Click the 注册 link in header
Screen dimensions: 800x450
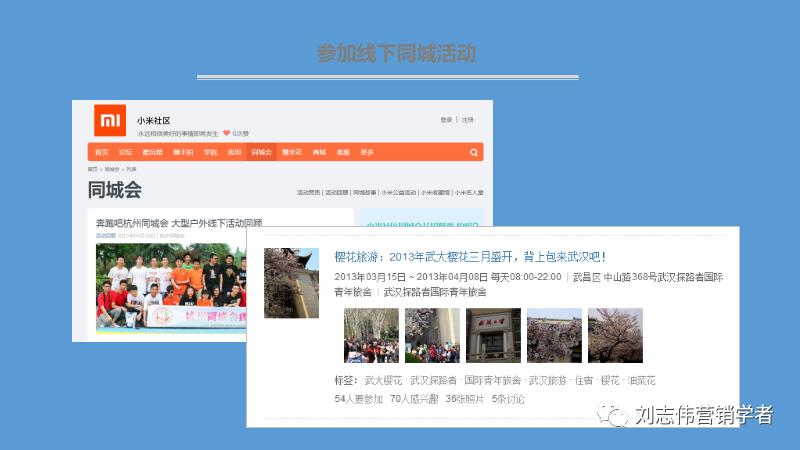pyautogui.click(x=468, y=119)
